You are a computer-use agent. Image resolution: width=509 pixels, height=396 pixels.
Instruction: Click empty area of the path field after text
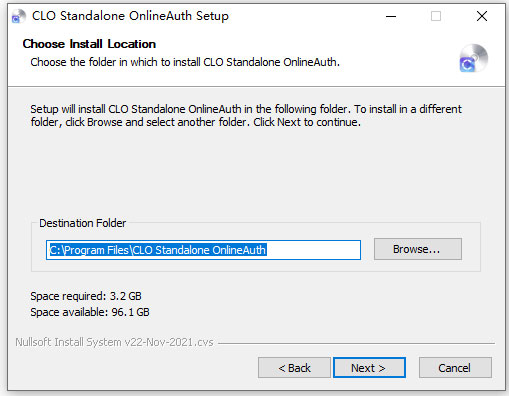pos(313,250)
